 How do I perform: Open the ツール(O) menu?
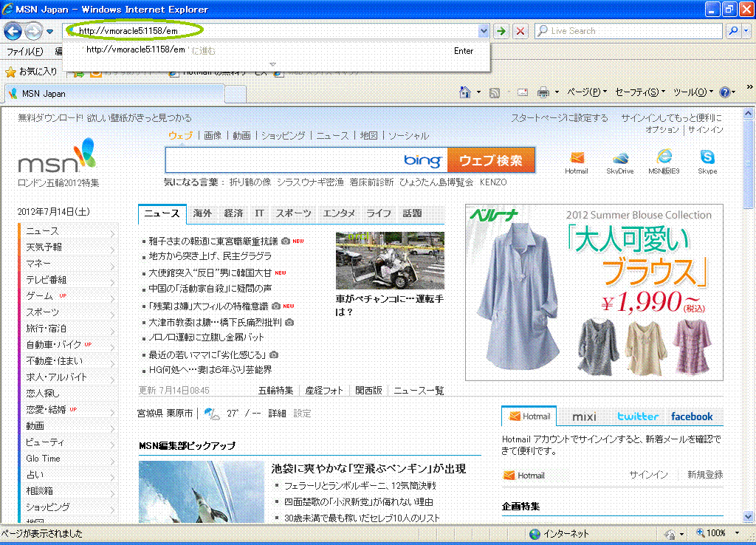[693, 92]
